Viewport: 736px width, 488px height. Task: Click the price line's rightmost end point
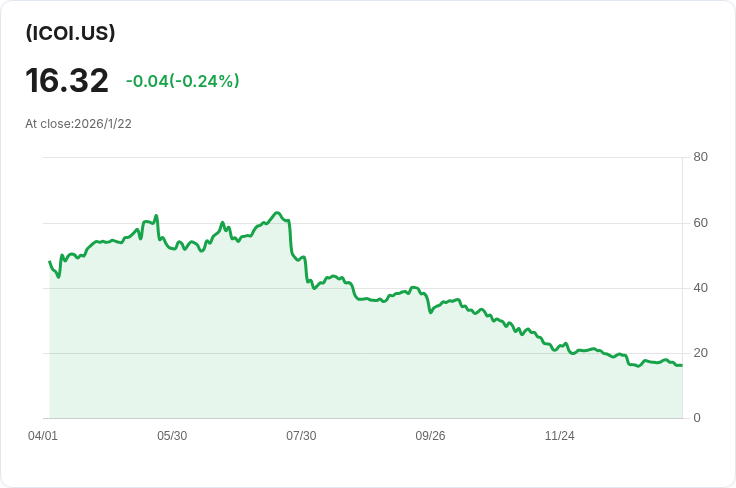(x=682, y=365)
